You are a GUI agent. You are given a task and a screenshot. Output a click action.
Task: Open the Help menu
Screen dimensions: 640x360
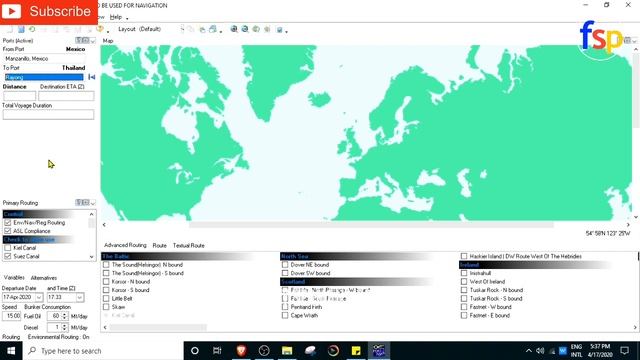click(116, 17)
